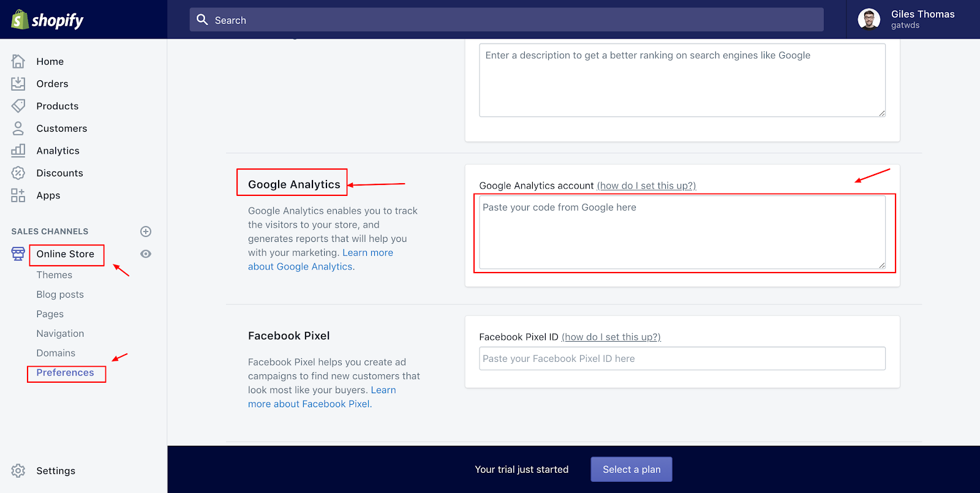Open Navigation under Online Store
980x493 pixels.
coord(60,334)
